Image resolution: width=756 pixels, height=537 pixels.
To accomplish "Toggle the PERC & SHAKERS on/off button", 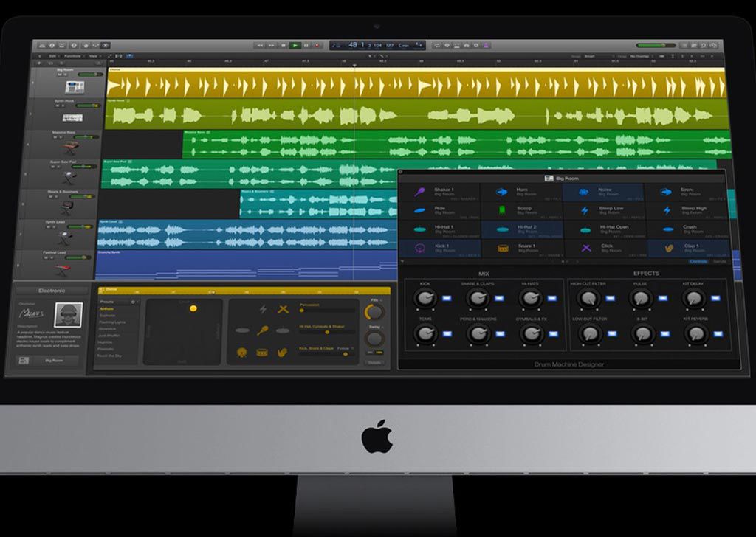I will coord(501,333).
